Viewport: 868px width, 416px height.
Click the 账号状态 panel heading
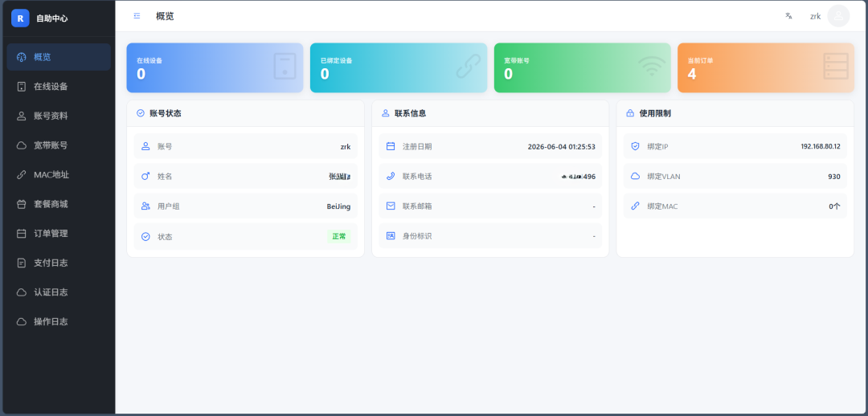coord(165,113)
